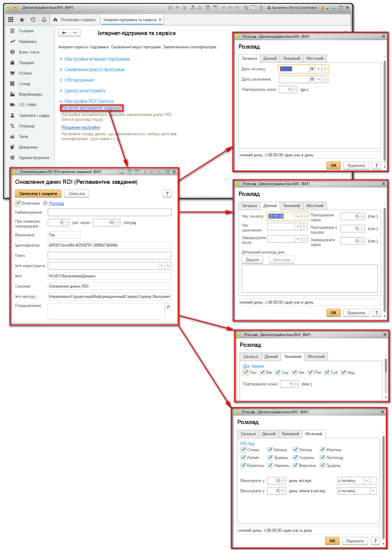
Task: Click Додати button under Детальний розклад дня
Action: (252, 260)
